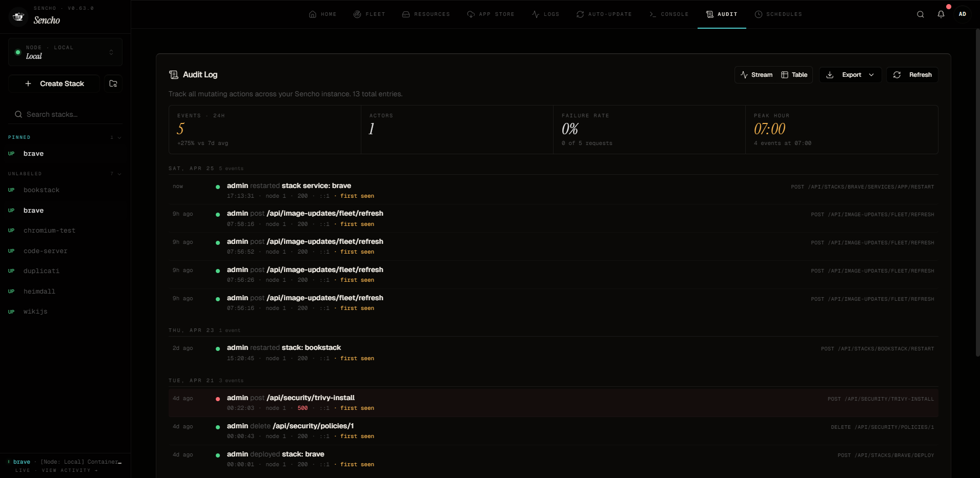The width and height of the screenshot is (980, 478).
Task: Select the Audit tab
Action: point(722,14)
